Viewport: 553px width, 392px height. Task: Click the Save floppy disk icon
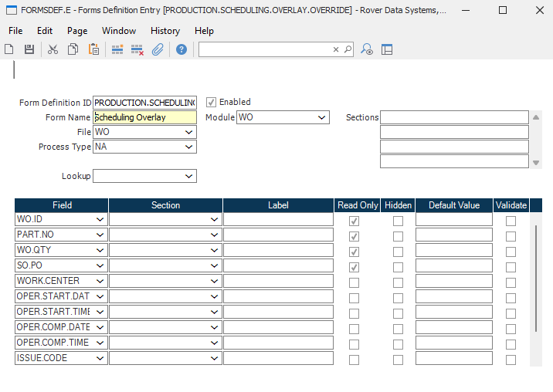click(29, 49)
